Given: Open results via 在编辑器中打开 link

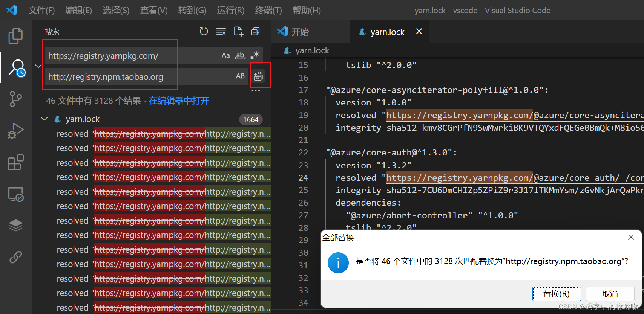Looking at the screenshot, I should 179,101.
